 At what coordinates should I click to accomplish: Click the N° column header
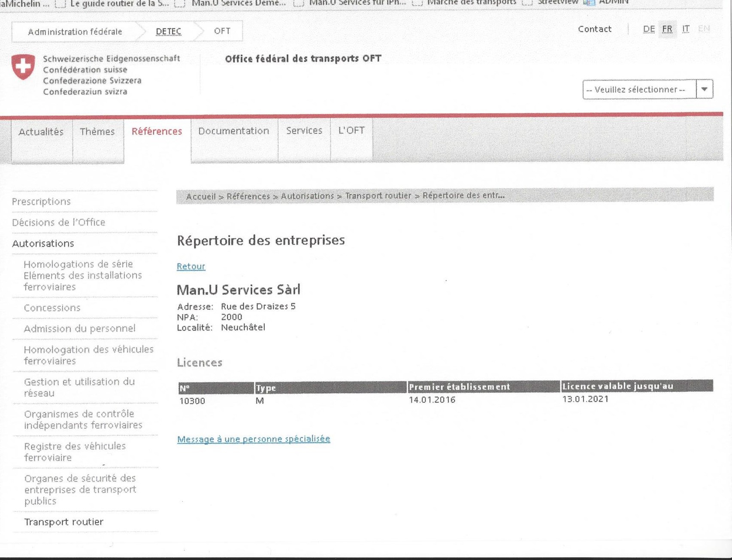[x=216, y=388]
